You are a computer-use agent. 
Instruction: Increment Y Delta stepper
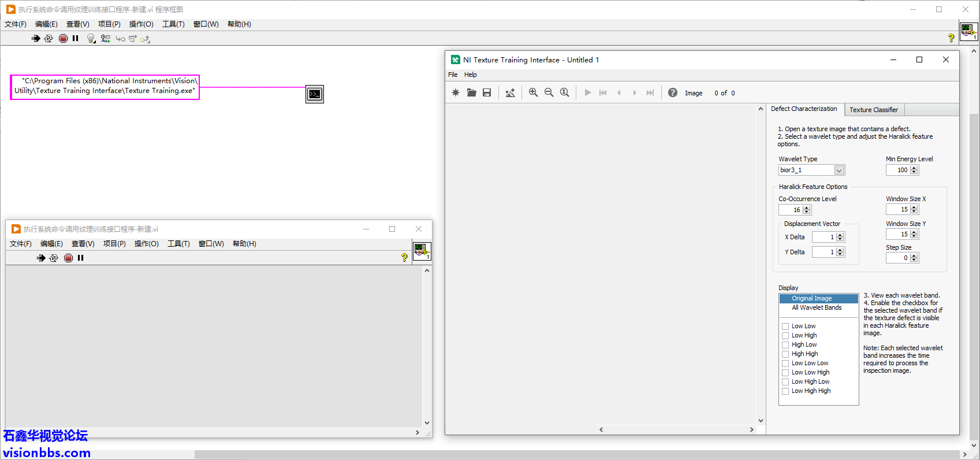tap(840, 250)
